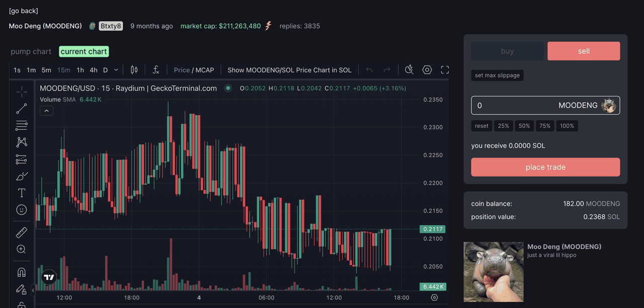Enter fullscreen chart mode

(445, 70)
